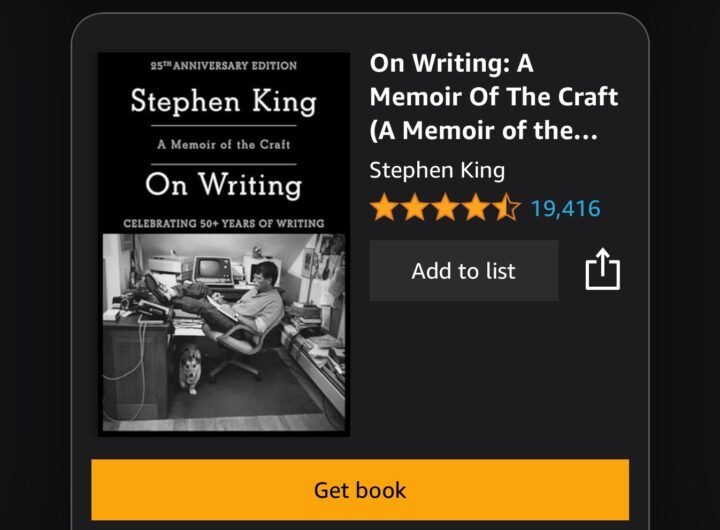Click the second orange rating star
The width and height of the screenshot is (720, 530).
pos(415,208)
